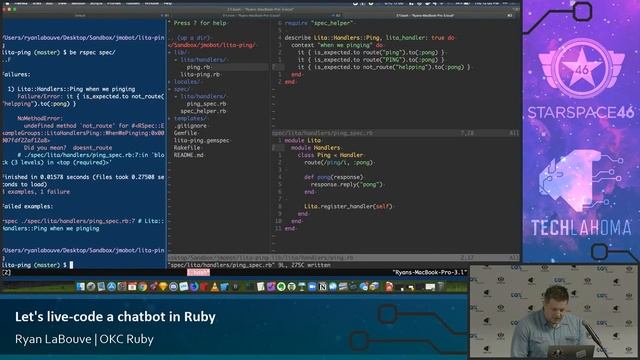Click 'Ryans-MacBook-Pro-3.1' in tmux status bar
Screen dimensions: 640x360
point(429,272)
